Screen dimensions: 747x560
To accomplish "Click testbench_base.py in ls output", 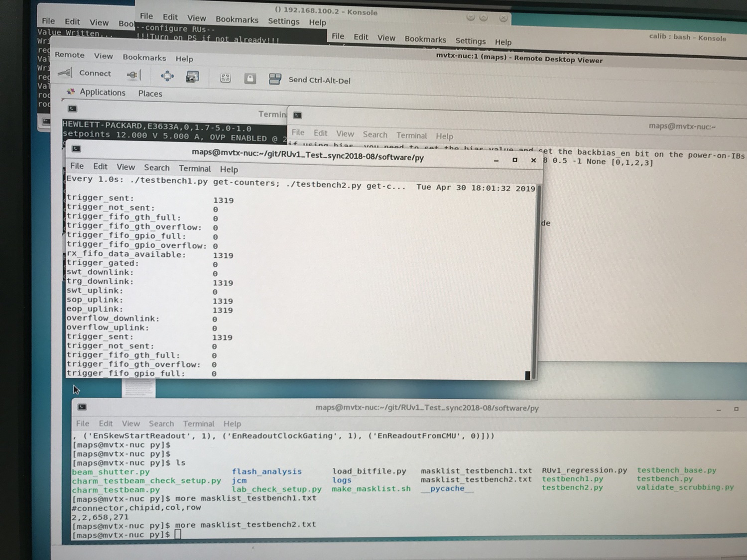I will pyautogui.click(x=677, y=470).
